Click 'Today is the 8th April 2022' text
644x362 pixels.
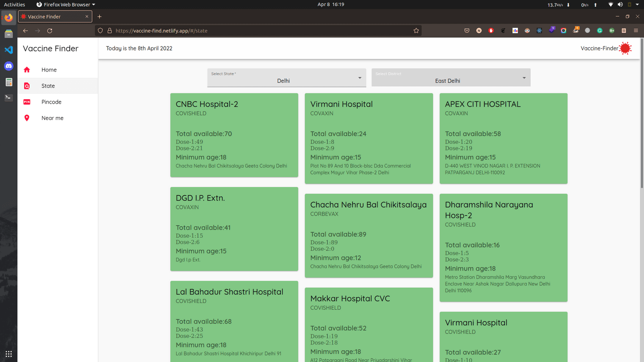coord(139,48)
